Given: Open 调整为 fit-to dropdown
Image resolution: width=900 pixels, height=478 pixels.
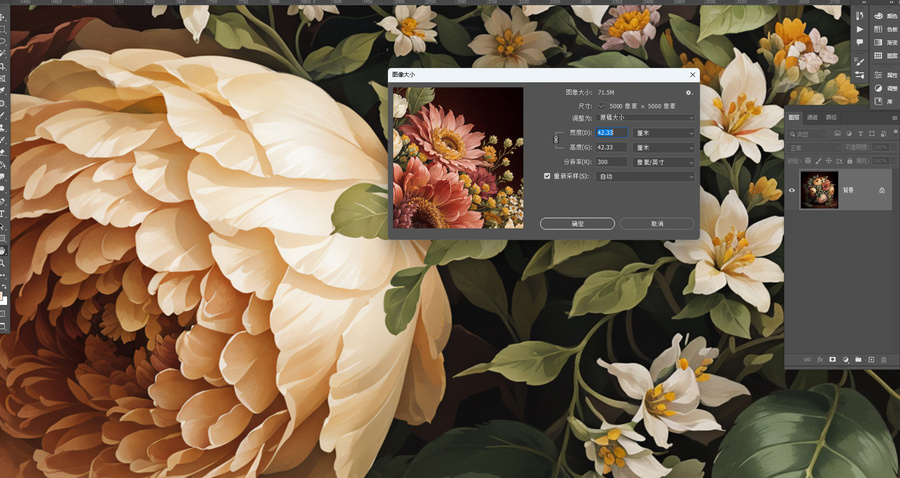Looking at the screenshot, I should coord(645,117).
